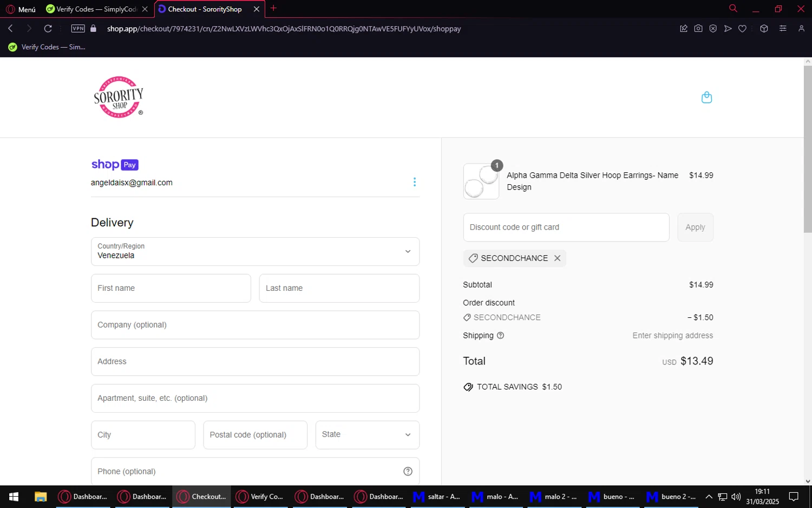
Task: Open Shop Pay account options menu
Action: click(415, 182)
